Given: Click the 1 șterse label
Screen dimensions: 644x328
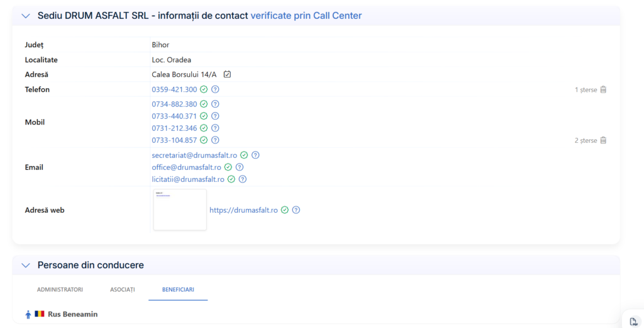Looking at the screenshot, I should coord(586,90).
